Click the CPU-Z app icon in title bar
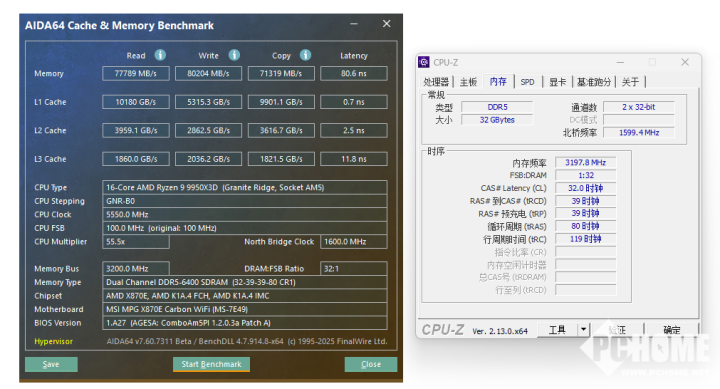 pyautogui.click(x=424, y=62)
